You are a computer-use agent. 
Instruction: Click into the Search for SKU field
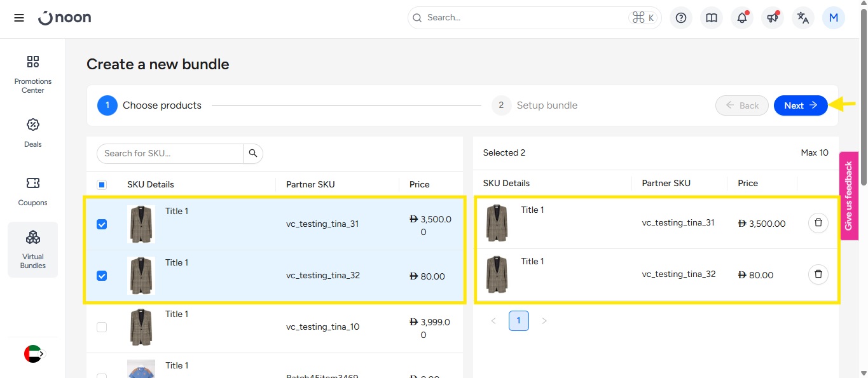(x=170, y=153)
